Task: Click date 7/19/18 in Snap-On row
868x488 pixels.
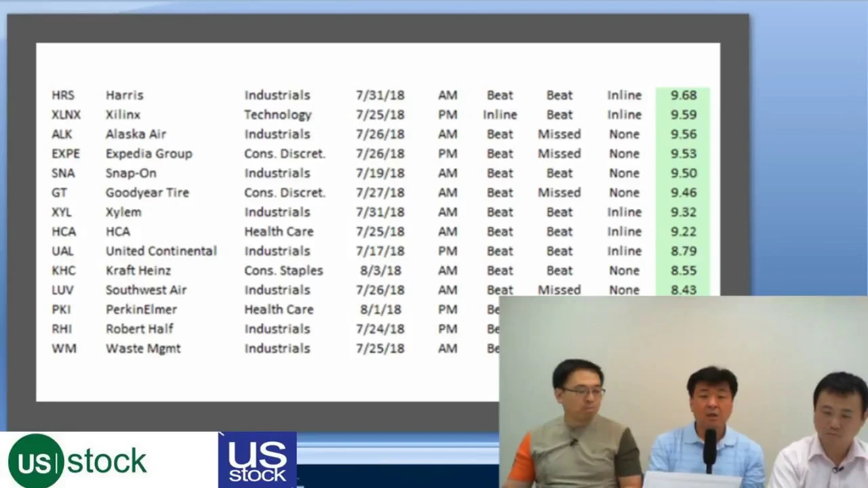Action: click(380, 174)
